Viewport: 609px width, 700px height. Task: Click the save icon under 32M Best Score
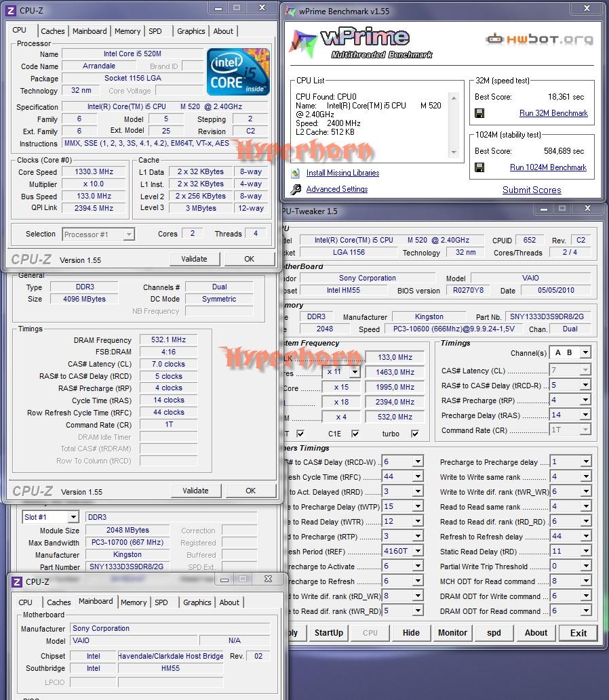coord(479,113)
